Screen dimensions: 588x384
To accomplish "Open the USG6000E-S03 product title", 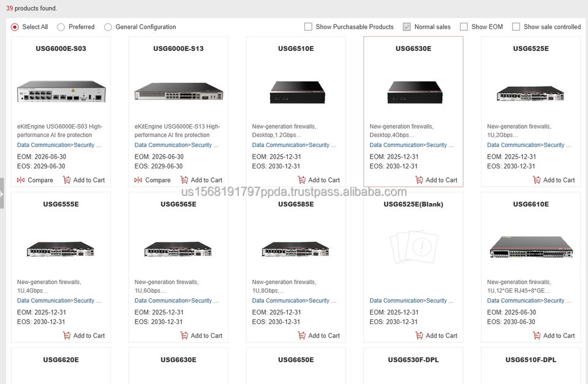I will coord(61,48).
